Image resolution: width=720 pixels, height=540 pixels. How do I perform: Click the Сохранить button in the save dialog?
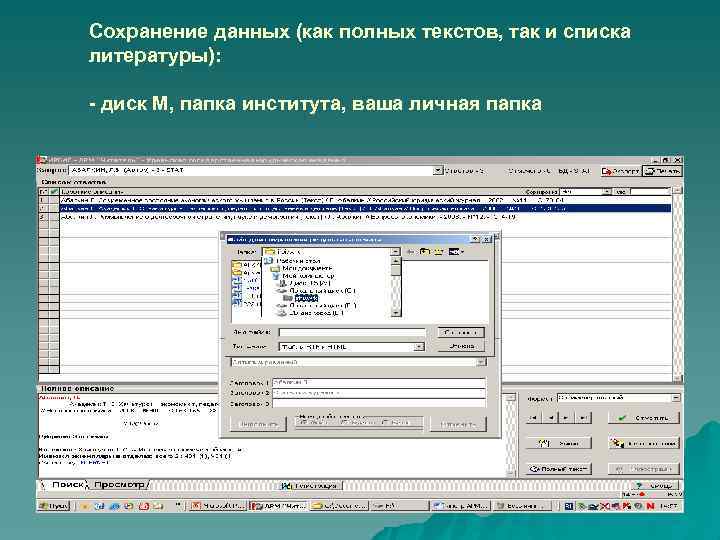click(x=461, y=332)
